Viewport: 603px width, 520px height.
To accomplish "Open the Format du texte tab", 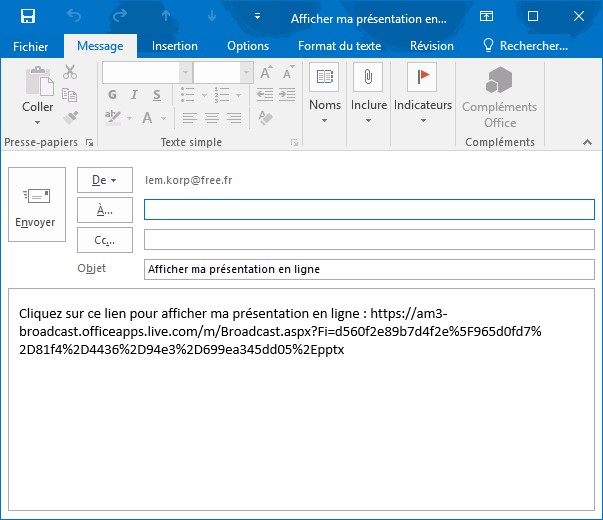I will [339, 46].
